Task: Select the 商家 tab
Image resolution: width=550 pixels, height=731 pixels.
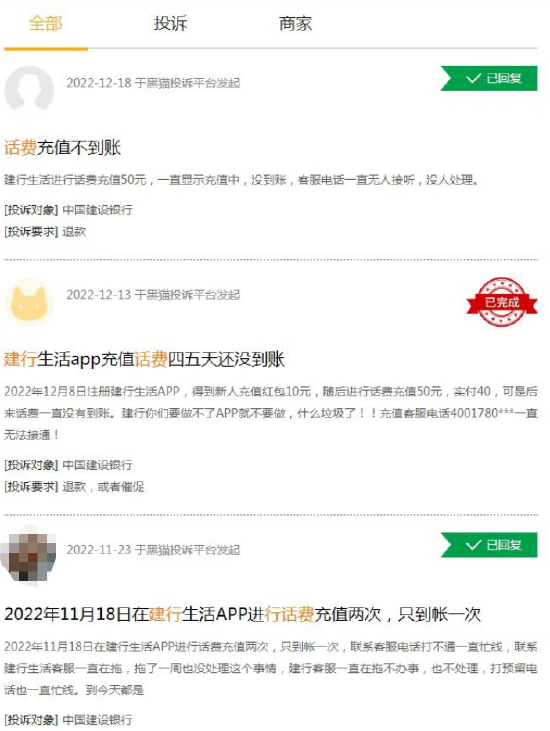Action: pyautogui.click(x=295, y=23)
